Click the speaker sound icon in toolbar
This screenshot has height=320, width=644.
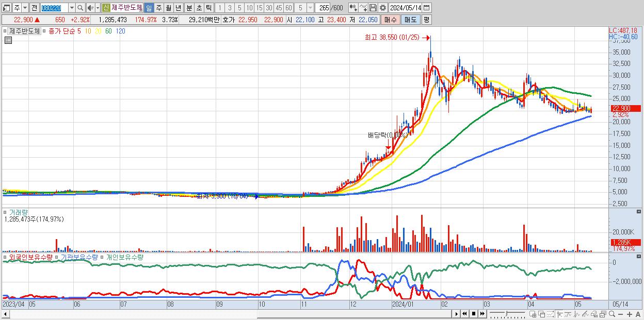coord(90,8)
